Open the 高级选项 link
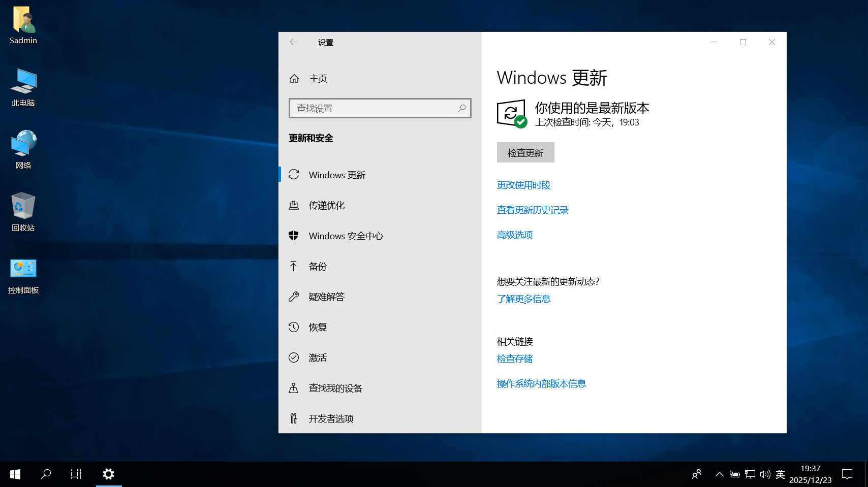868x487 pixels. point(514,235)
